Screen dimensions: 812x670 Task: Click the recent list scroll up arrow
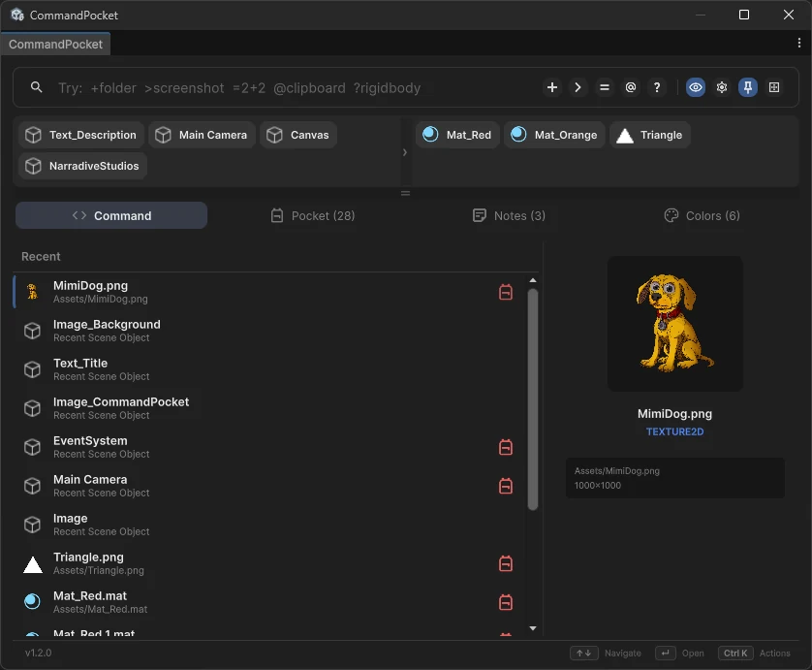pos(533,280)
